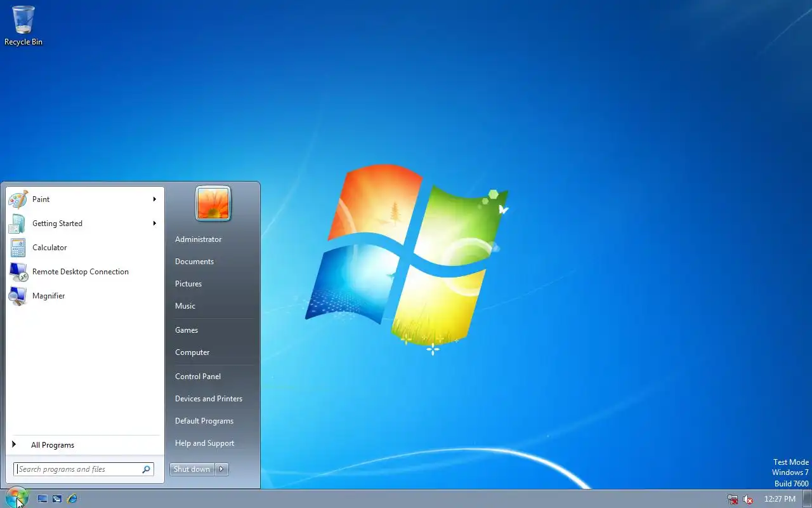Open the shutdown options arrow
The height and width of the screenshot is (508, 812).
click(x=221, y=469)
